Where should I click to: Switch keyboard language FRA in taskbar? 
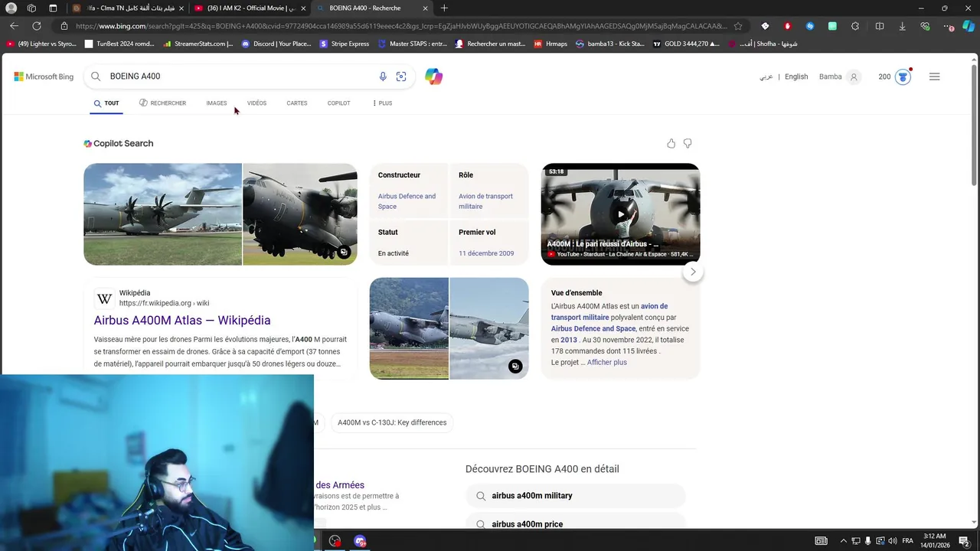[x=907, y=541]
